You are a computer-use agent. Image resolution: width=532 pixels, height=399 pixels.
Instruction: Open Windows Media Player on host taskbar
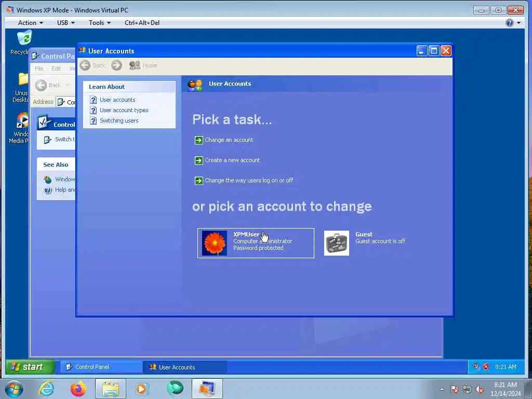point(142,389)
